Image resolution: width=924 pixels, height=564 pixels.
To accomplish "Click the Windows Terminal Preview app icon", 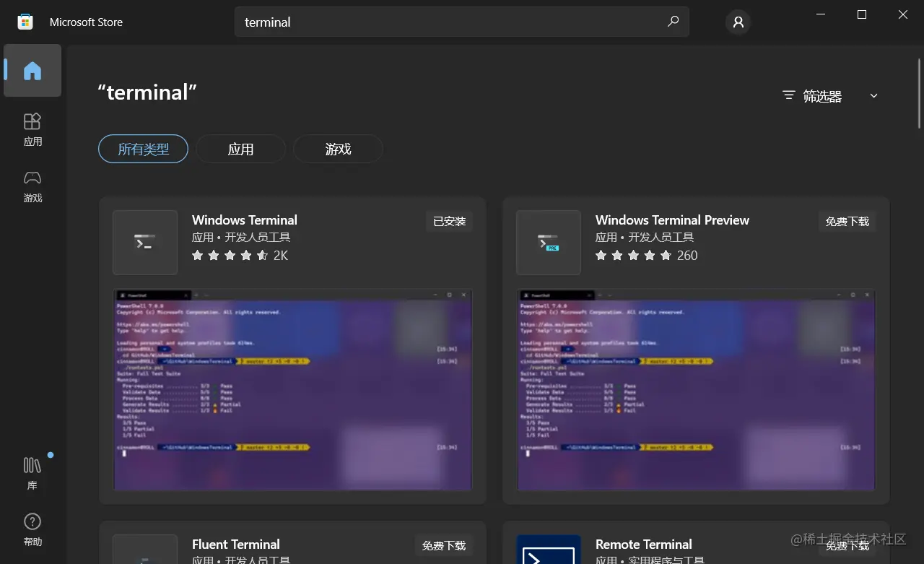I will click(x=549, y=243).
